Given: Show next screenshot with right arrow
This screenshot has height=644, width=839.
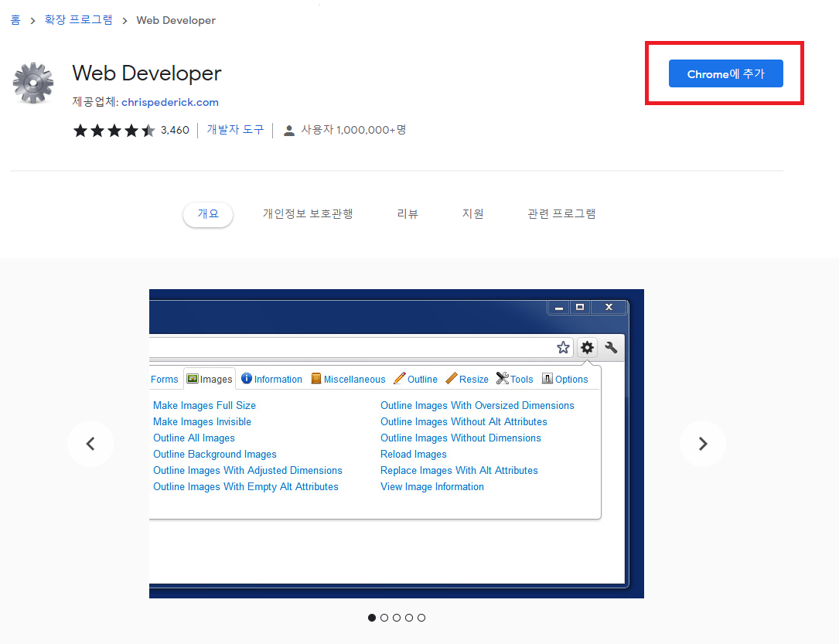Looking at the screenshot, I should [703, 444].
